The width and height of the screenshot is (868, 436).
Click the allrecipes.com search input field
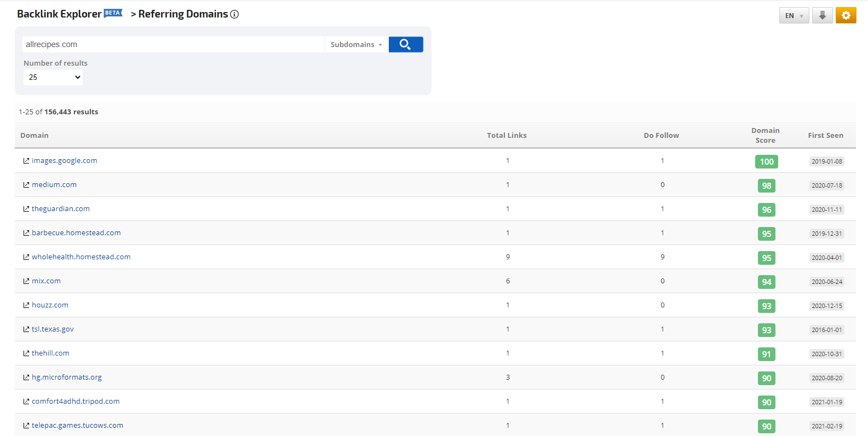pos(173,44)
